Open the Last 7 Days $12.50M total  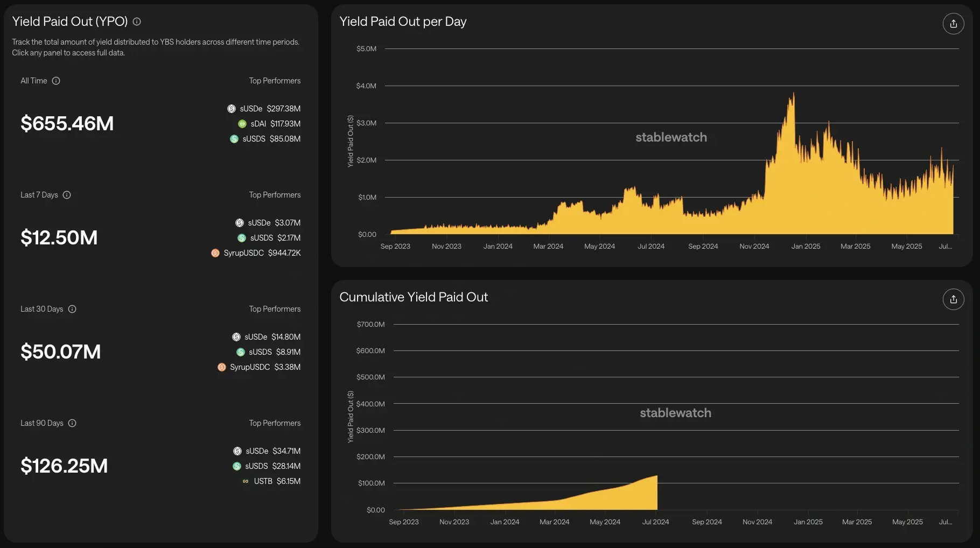click(59, 237)
